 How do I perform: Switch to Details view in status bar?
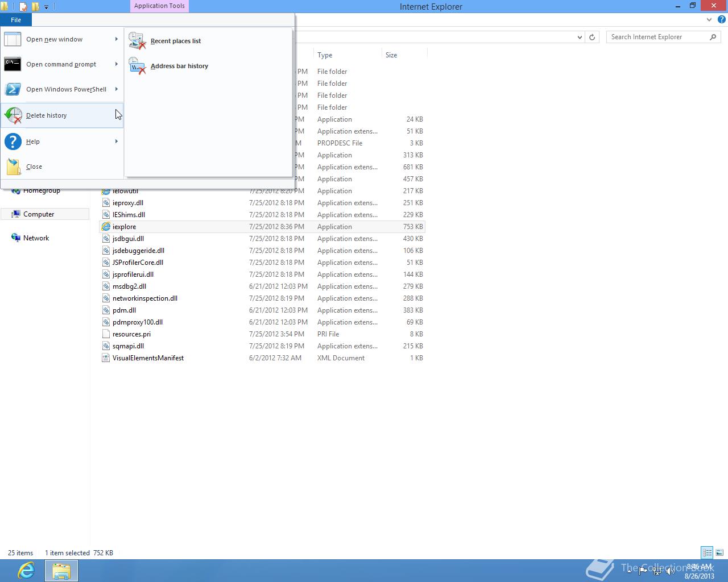tap(707, 552)
